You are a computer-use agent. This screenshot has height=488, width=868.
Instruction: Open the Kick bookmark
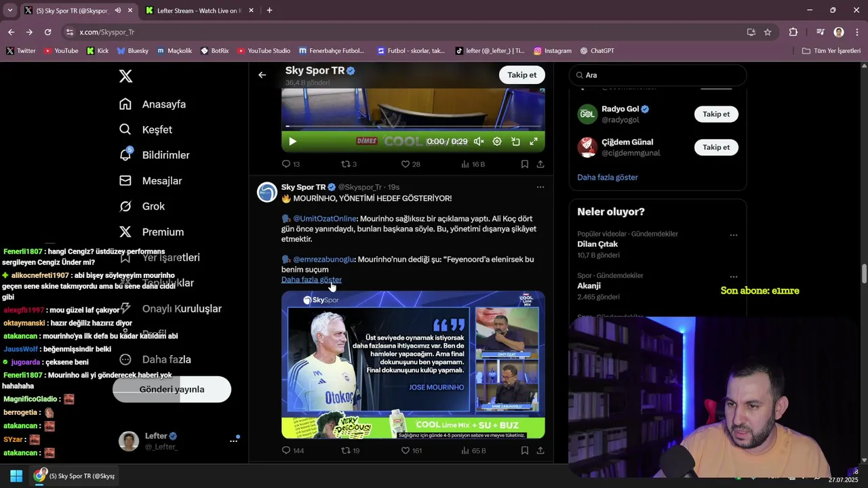(98, 51)
